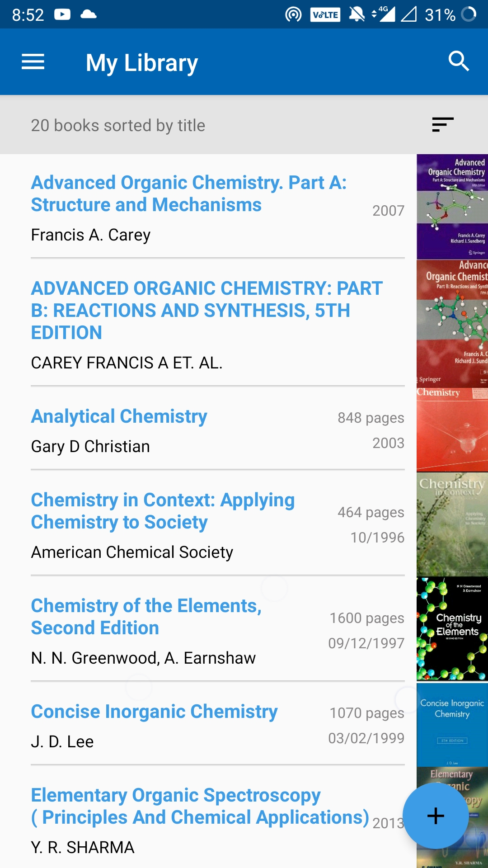Image resolution: width=488 pixels, height=868 pixels.
Task: Tap the Analytical Chemistry cover image
Action: [452, 429]
